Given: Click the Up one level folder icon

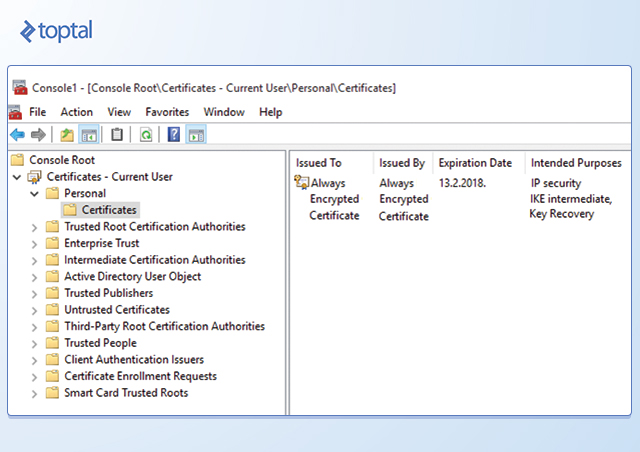Looking at the screenshot, I should 67,135.
